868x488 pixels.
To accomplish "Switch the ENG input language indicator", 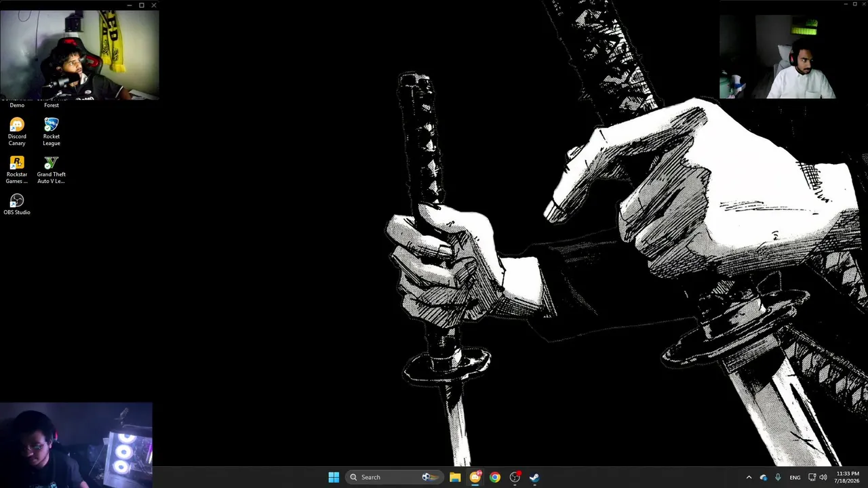I will [x=795, y=477].
